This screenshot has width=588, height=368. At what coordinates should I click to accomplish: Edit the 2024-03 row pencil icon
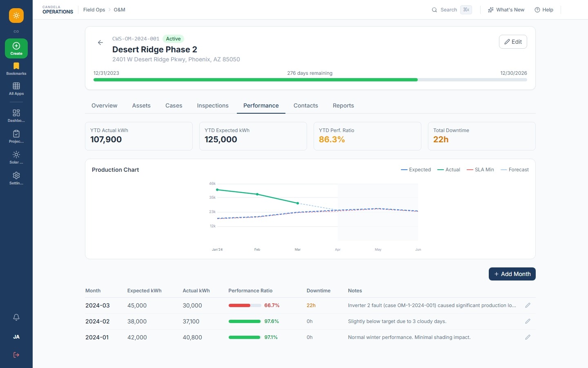point(528,305)
